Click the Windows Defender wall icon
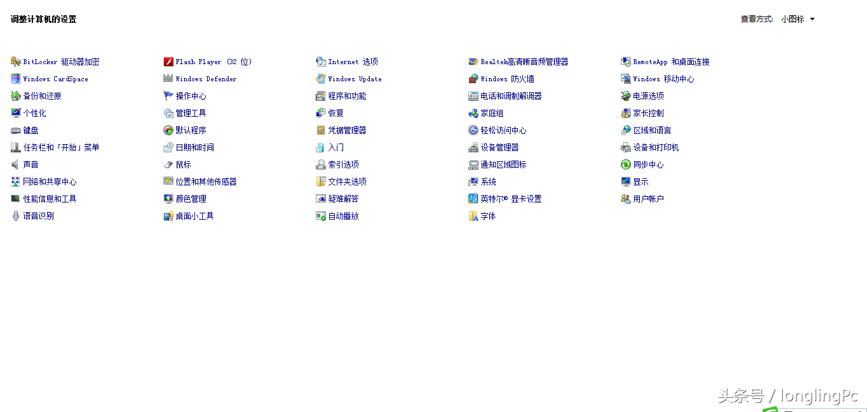This screenshot has height=412, width=868. coord(168,79)
